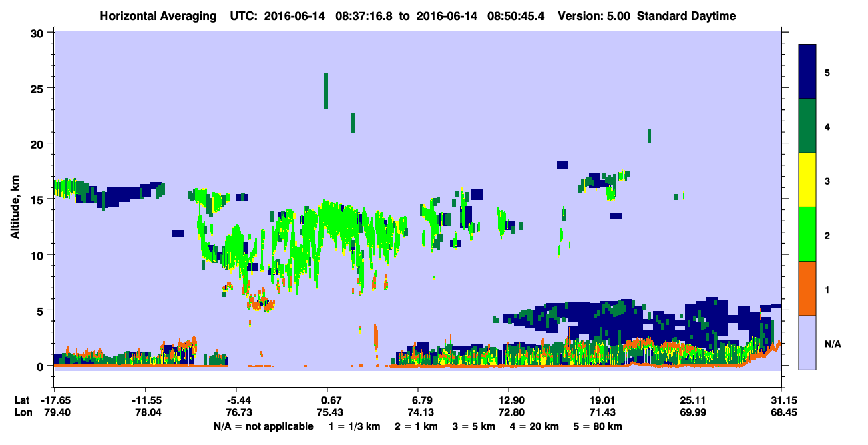
Task: Click the 'Standard Daytime' text
Action: pyautogui.click(x=686, y=16)
